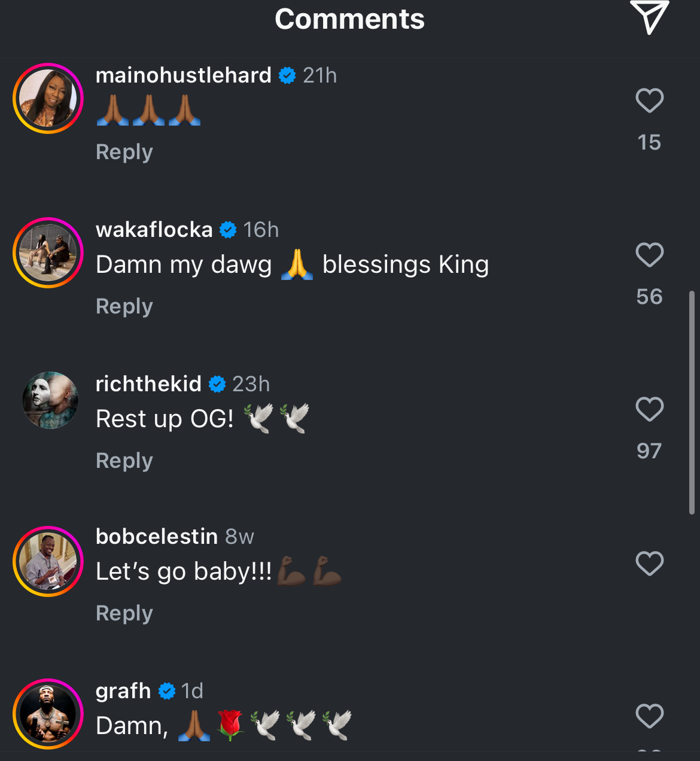Reply to richthekid's comment
Screen dimensions: 700x761
(124, 461)
